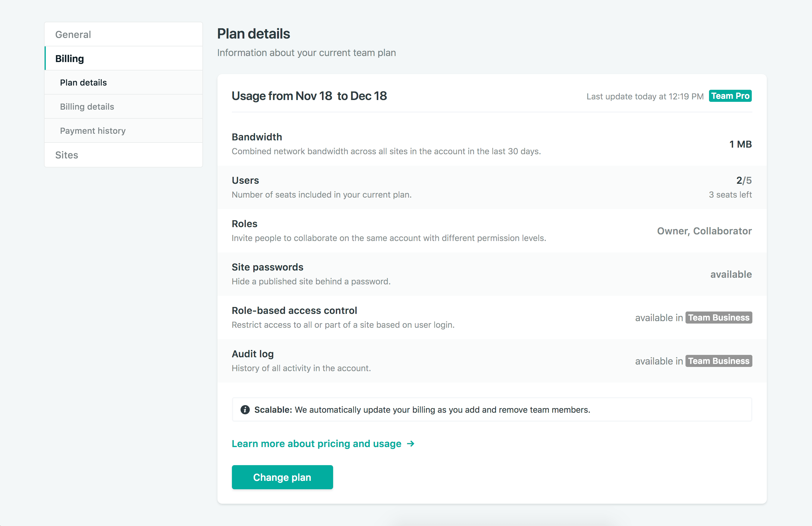Follow Learn more about pricing and usage

click(x=316, y=443)
